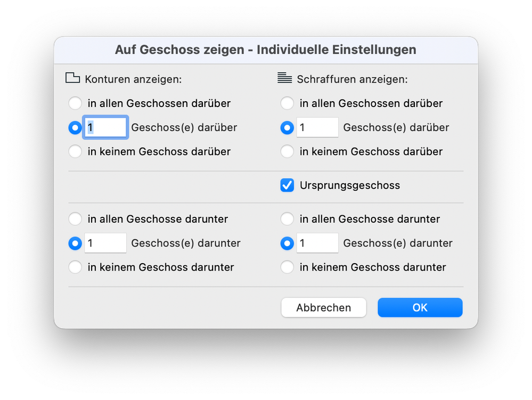
Task: Select Schraffuren 'in keinem Geschoss darüber'
Action: click(287, 152)
